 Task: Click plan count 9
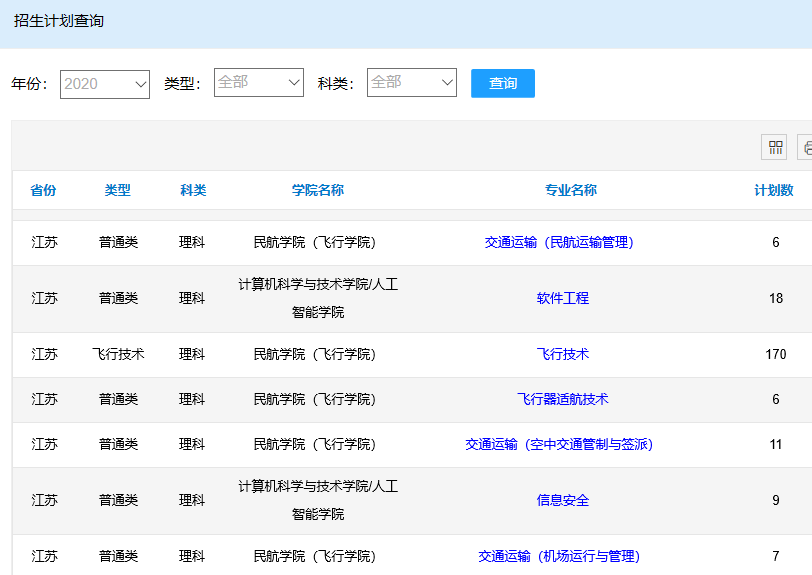pos(776,500)
